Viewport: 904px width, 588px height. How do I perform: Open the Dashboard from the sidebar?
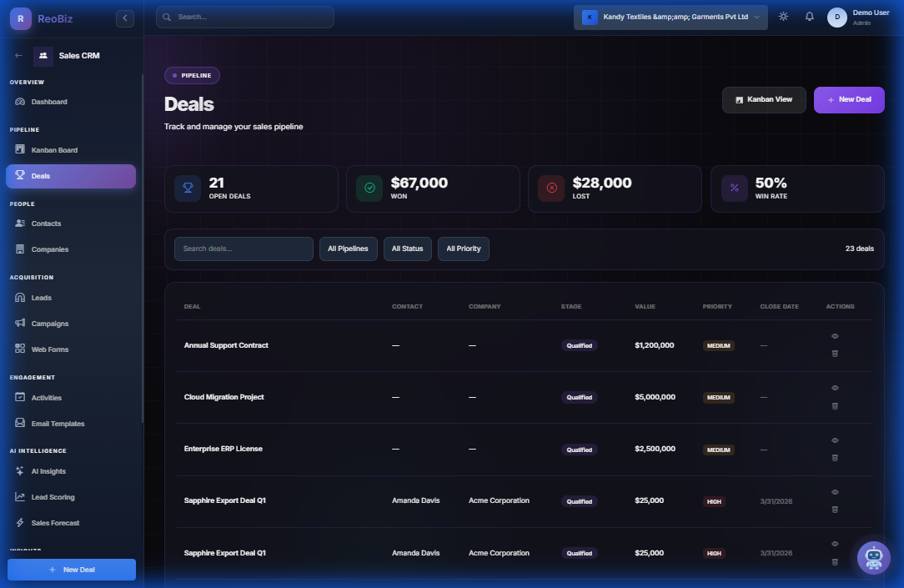pos(48,101)
